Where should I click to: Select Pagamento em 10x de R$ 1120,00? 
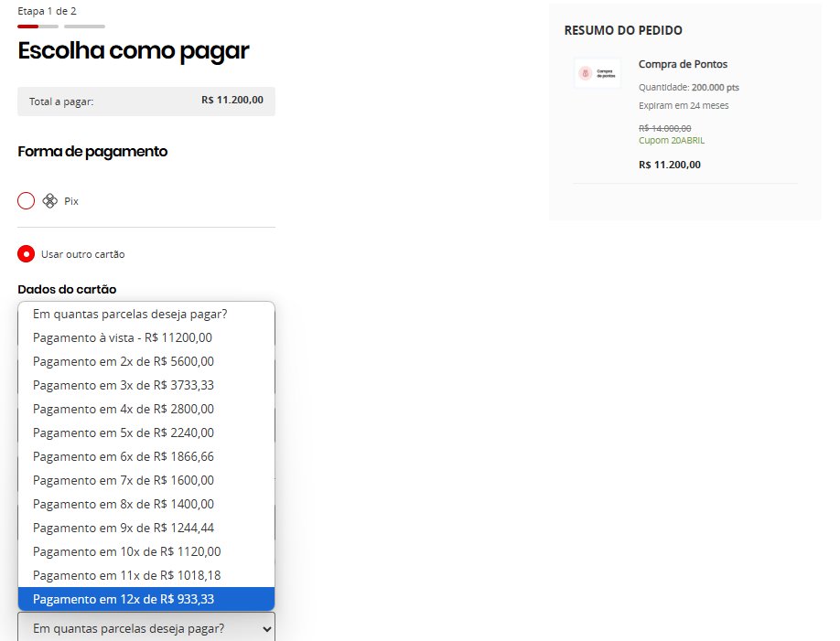click(x=146, y=551)
